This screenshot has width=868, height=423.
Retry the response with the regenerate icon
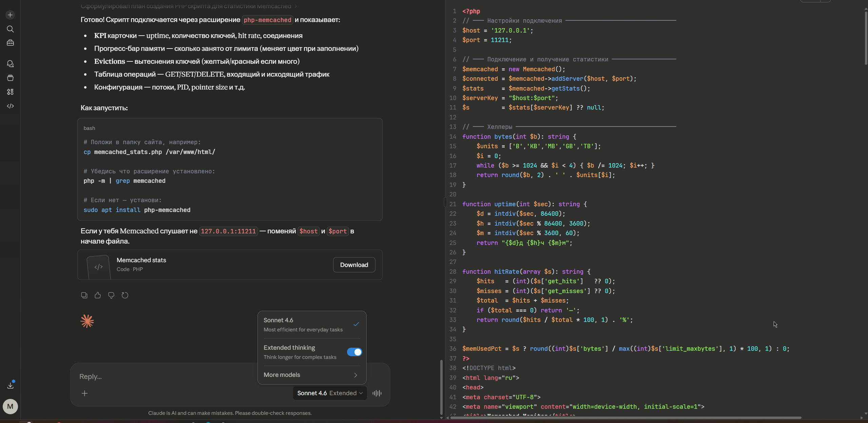(125, 295)
